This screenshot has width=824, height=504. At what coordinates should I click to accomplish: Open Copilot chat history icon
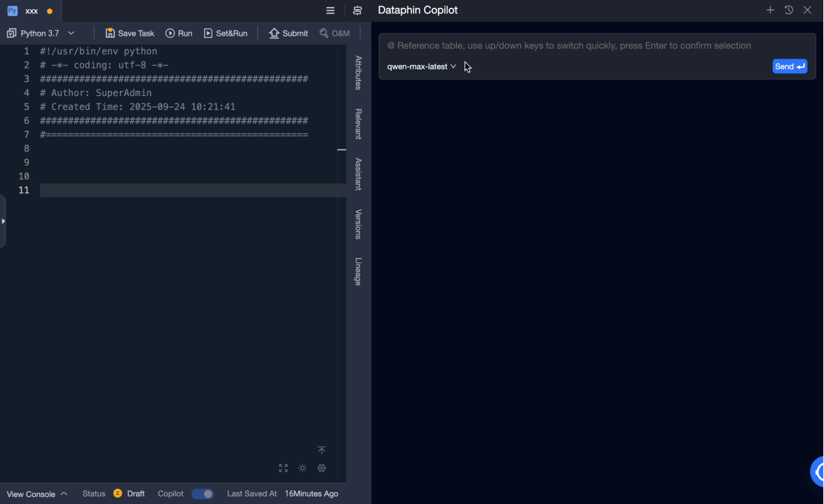tap(789, 10)
